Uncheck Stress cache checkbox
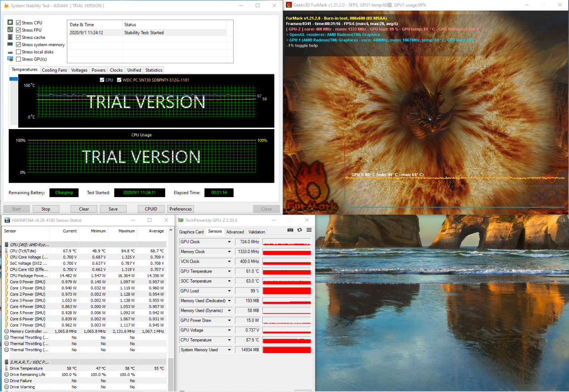This screenshot has width=569, height=392. (x=18, y=37)
